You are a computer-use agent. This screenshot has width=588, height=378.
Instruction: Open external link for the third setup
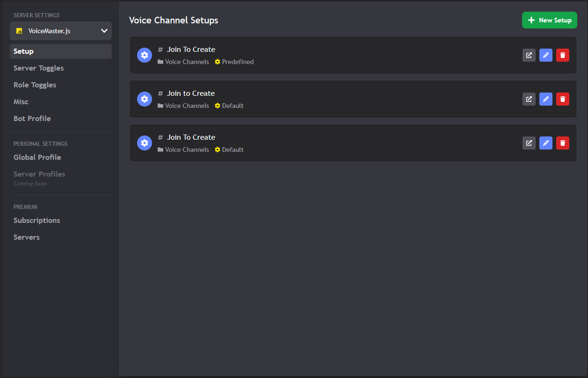pyautogui.click(x=529, y=143)
